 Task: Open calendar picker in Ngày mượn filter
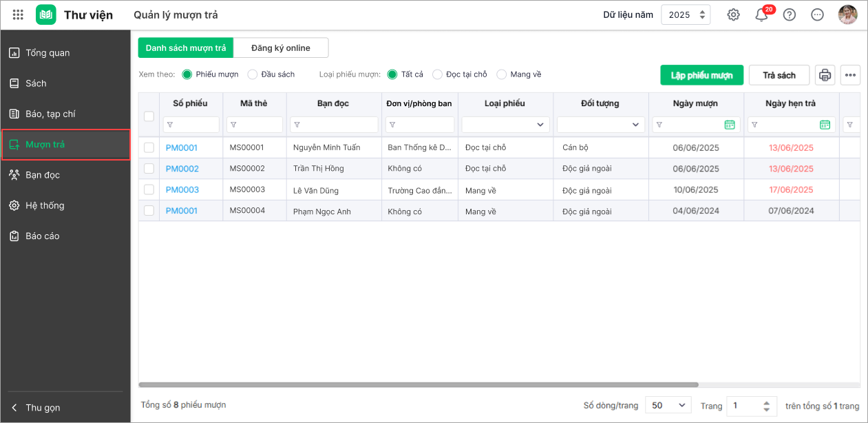pos(730,125)
